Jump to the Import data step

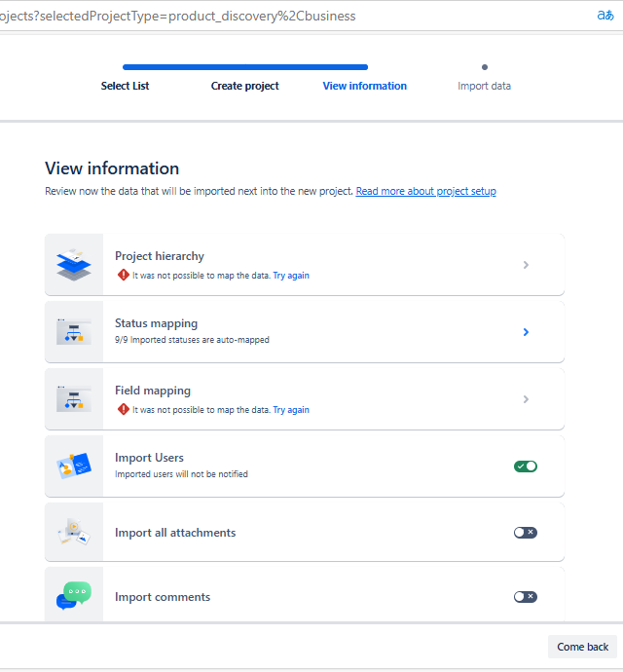[484, 86]
